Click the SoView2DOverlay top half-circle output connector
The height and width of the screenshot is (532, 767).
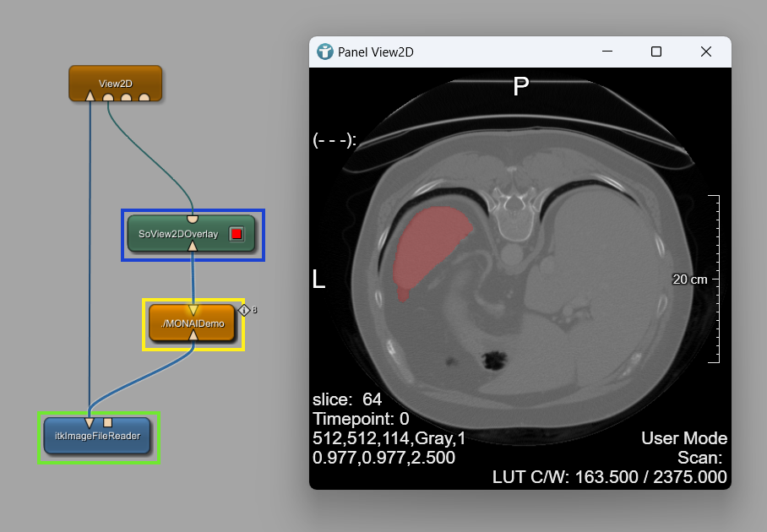(x=193, y=219)
